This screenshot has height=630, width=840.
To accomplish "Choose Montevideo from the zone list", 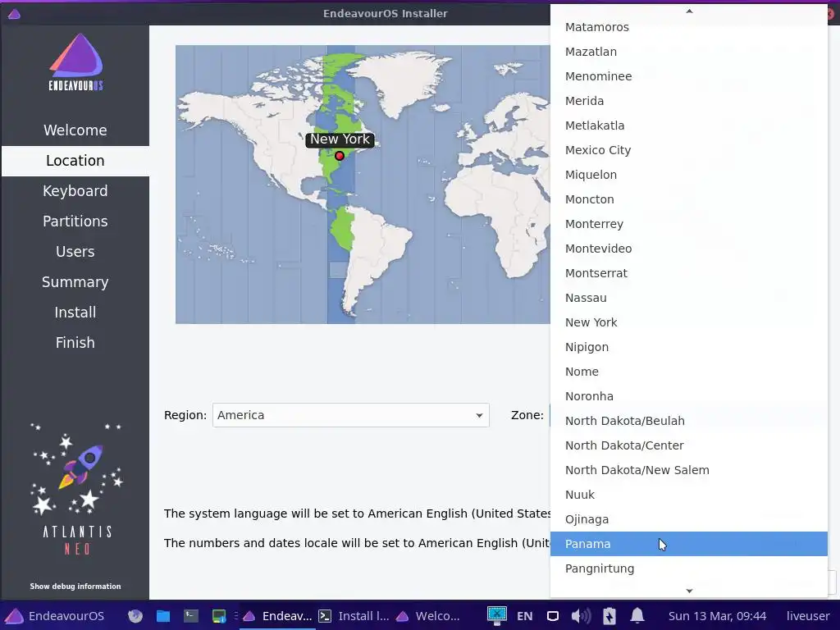I will coord(688,249).
